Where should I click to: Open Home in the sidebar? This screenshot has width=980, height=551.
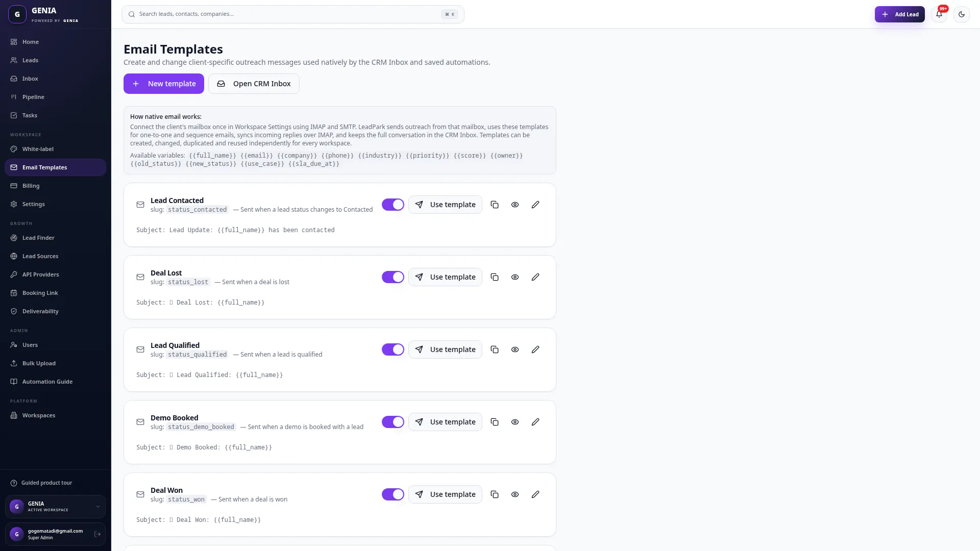(x=55, y=42)
